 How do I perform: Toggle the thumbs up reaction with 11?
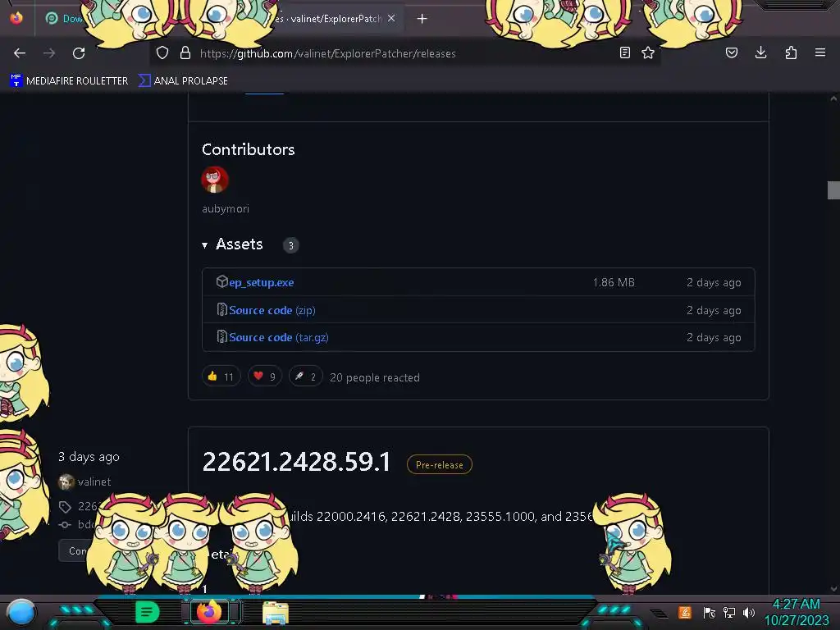pyautogui.click(x=221, y=377)
